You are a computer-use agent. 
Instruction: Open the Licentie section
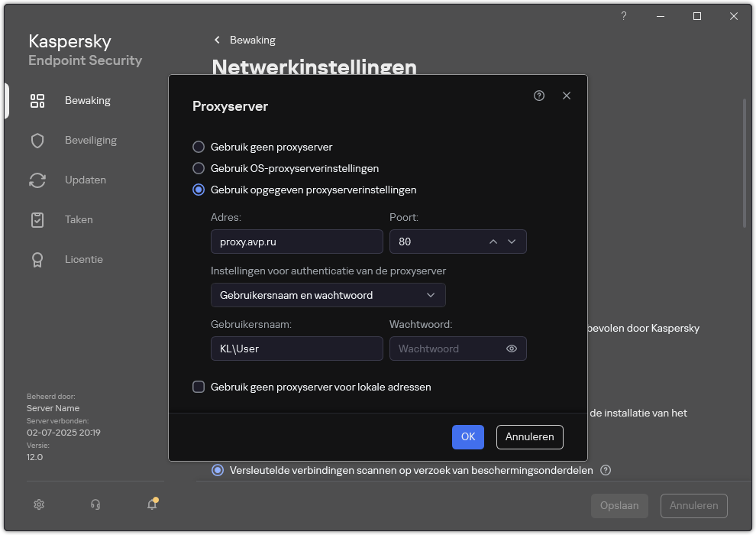point(83,259)
